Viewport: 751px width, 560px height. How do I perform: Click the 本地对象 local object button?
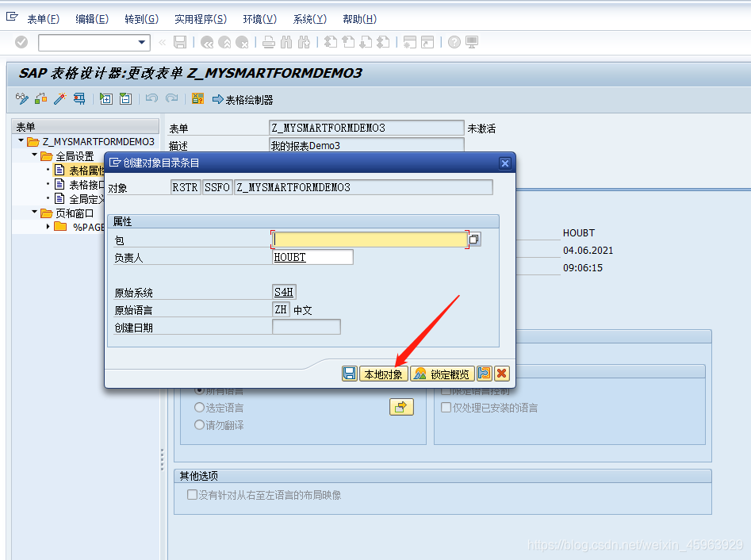(383, 374)
